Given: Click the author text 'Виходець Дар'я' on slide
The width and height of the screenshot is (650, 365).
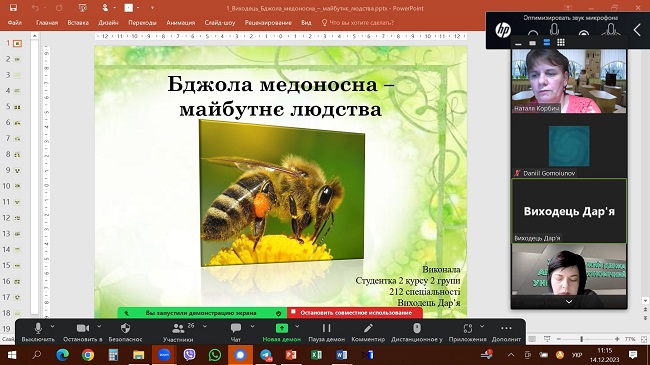Looking at the screenshot, I should [429, 303].
